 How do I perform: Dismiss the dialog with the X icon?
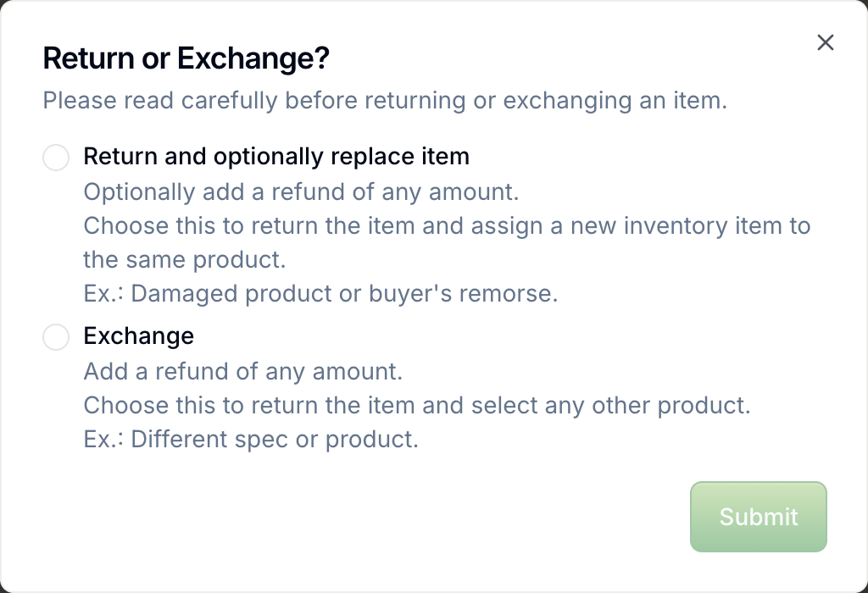(826, 42)
